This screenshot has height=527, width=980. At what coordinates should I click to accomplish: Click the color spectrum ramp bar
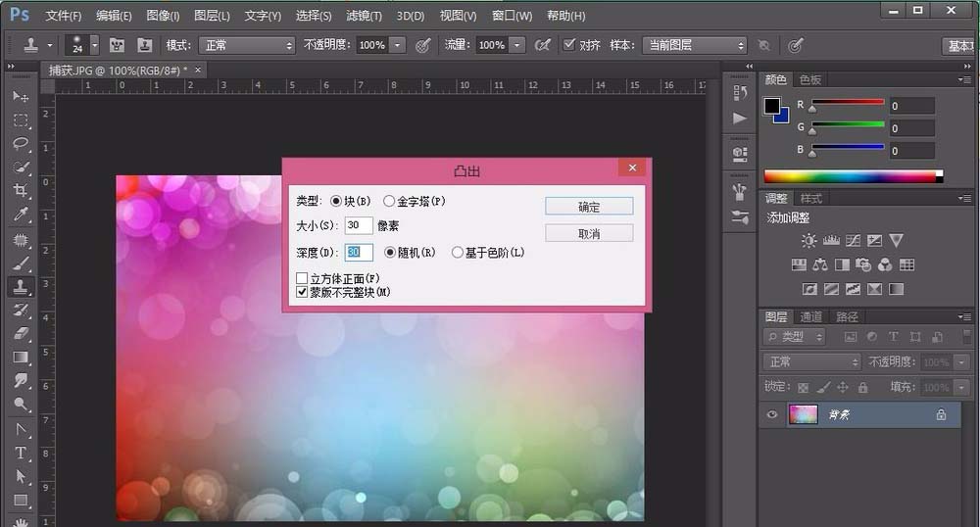(854, 176)
